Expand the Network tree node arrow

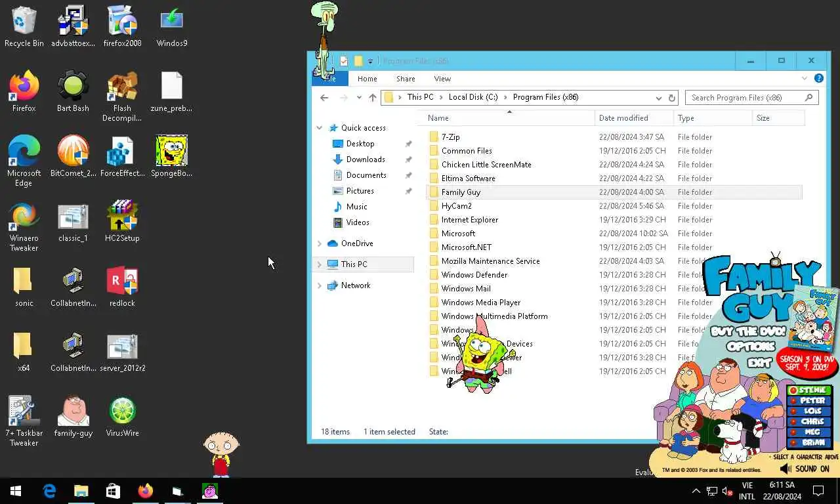click(320, 285)
